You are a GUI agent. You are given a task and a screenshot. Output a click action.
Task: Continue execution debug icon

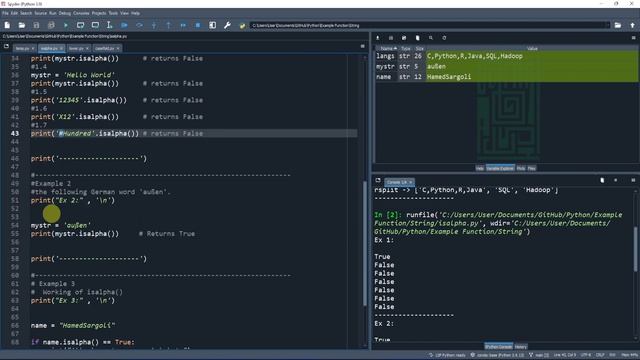coord(183,25)
